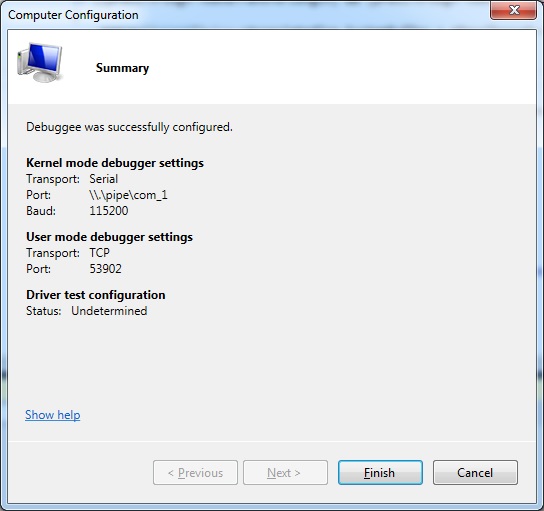Image resolution: width=544 pixels, height=511 pixels.
Task: Select the "Debuggee was successfully configured" message
Action: tap(129, 127)
